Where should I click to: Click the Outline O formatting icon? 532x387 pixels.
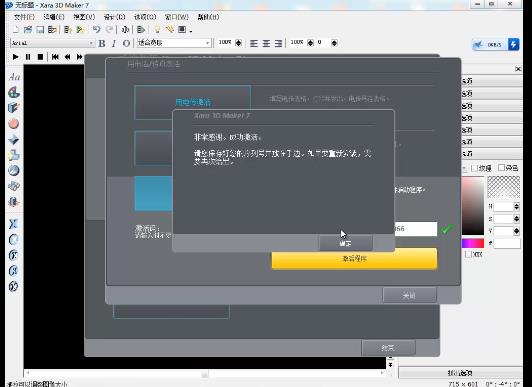coord(126,43)
